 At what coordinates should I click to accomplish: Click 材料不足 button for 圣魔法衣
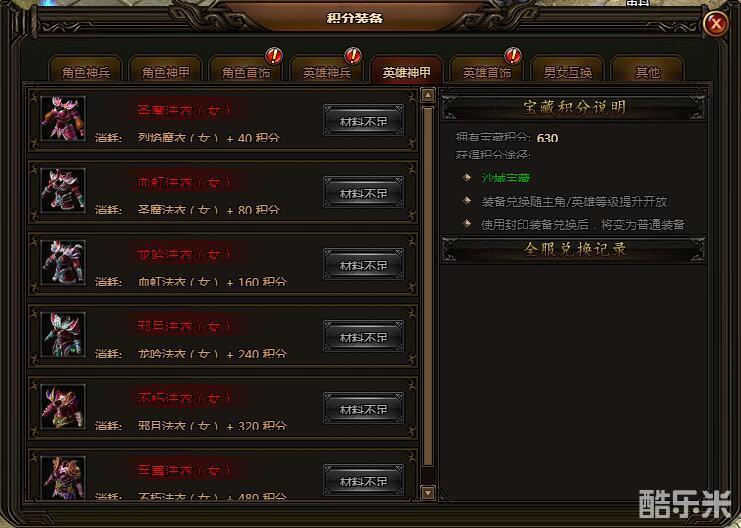[363, 120]
